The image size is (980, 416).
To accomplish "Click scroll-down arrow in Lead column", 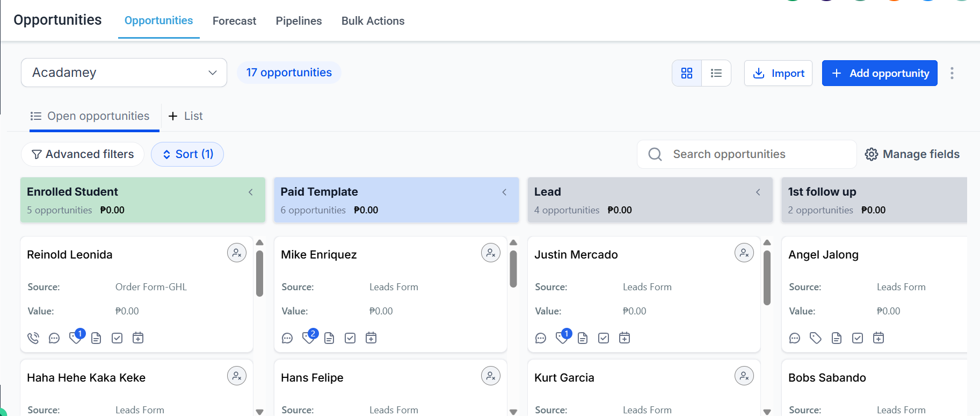I will (767, 412).
